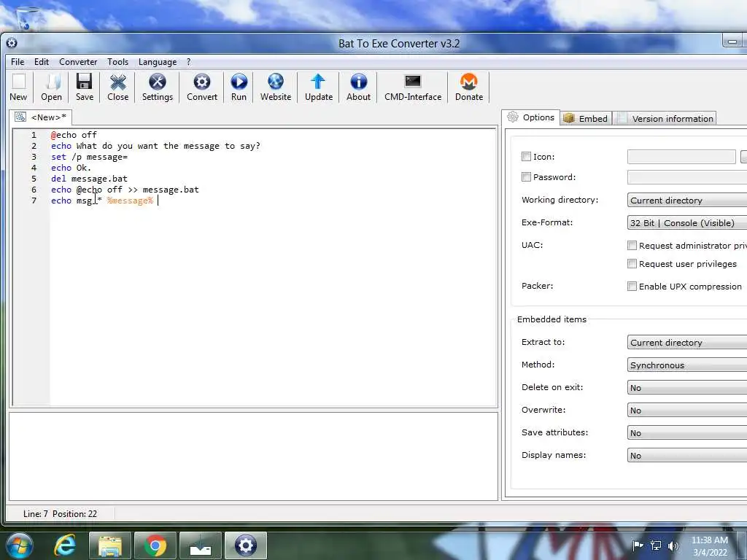Start conversion with the Convert icon
Screen dimensions: 747x560
point(202,87)
